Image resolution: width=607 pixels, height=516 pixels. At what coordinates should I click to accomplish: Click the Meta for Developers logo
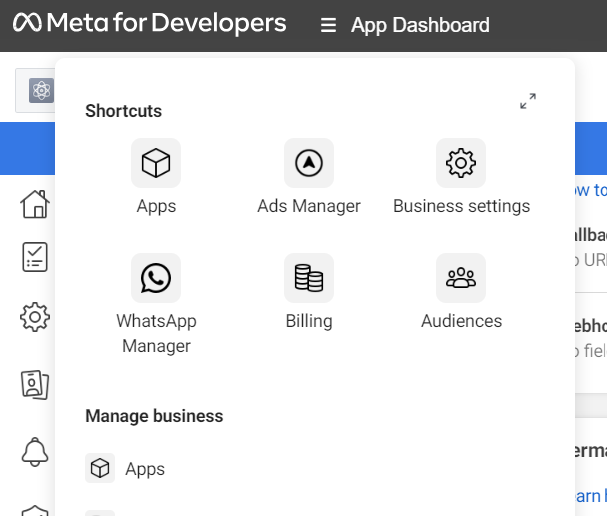click(x=149, y=23)
